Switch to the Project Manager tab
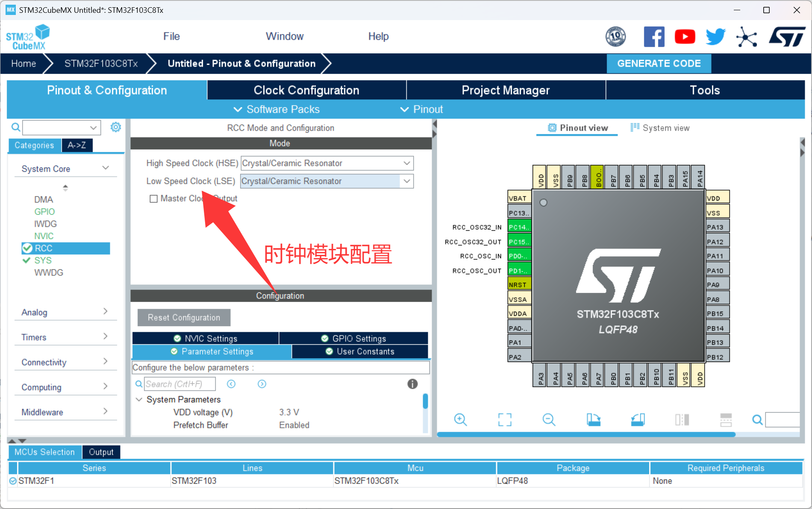The height and width of the screenshot is (509, 812). click(x=506, y=90)
